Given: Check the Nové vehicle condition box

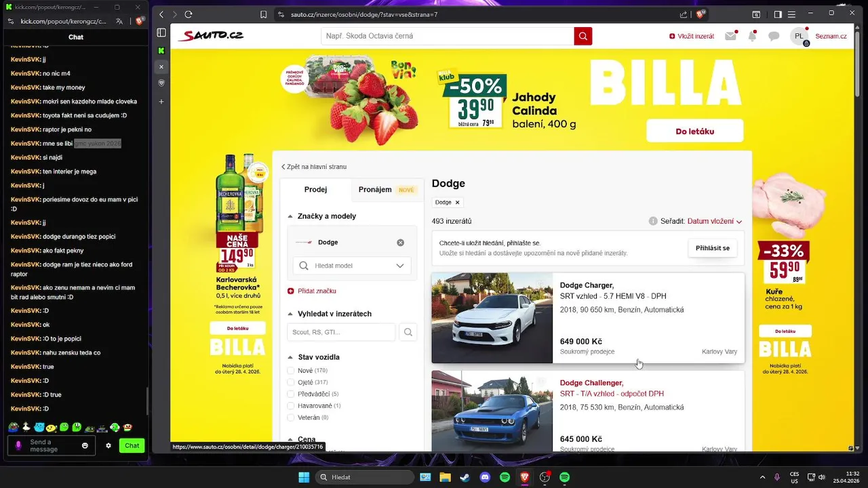Looking at the screenshot, I should [x=291, y=371].
